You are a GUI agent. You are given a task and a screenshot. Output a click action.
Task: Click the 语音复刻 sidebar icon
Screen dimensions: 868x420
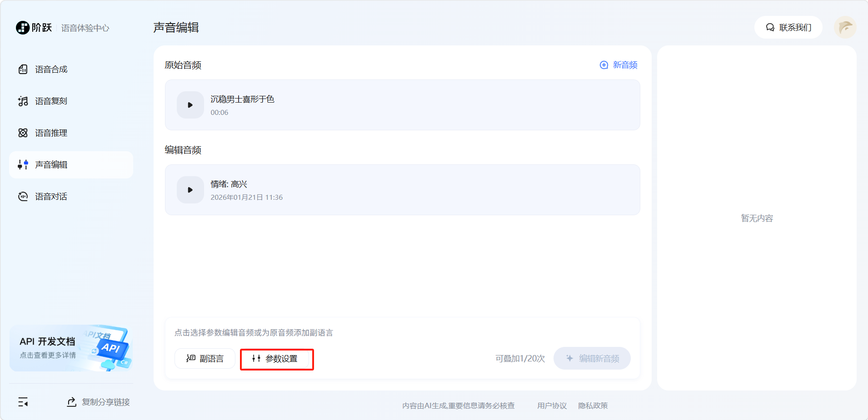(23, 101)
